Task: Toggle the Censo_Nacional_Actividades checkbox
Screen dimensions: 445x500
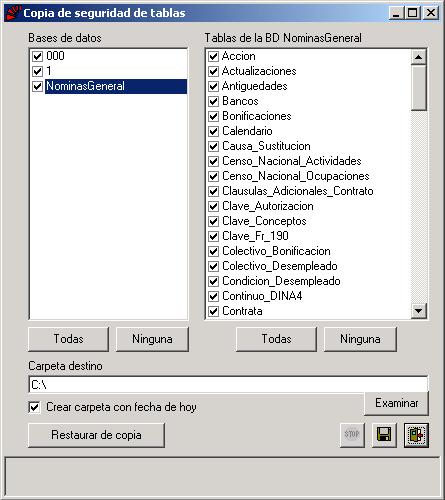Action: [x=213, y=161]
